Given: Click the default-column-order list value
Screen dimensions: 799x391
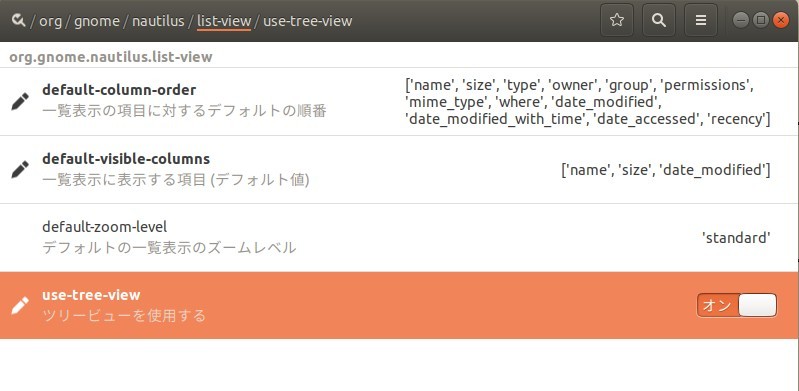Looking at the screenshot, I should coord(588,101).
